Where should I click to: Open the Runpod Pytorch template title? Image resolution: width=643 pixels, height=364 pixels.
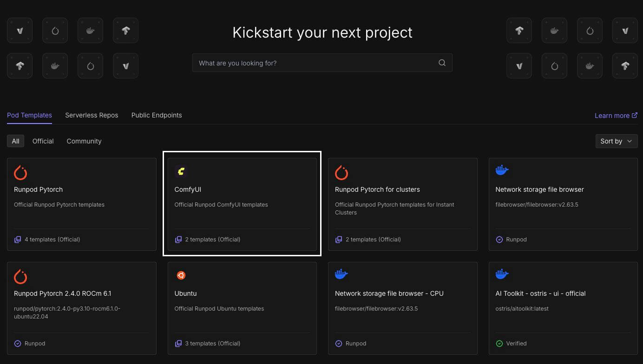(38, 189)
